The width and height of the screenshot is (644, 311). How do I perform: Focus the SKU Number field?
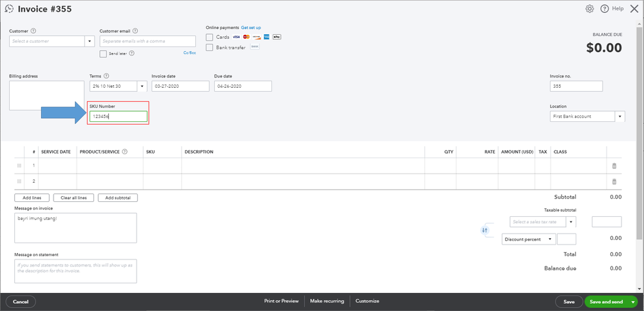click(118, 117)
